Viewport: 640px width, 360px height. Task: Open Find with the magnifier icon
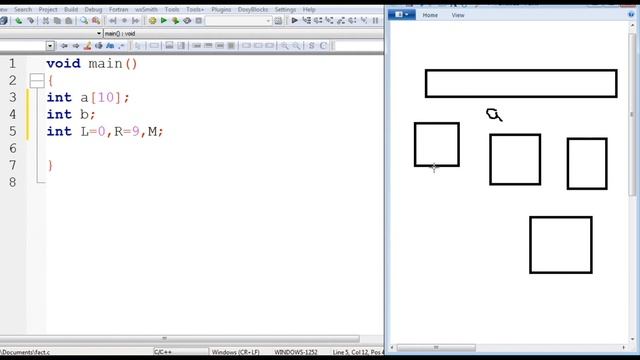point(84,20)
